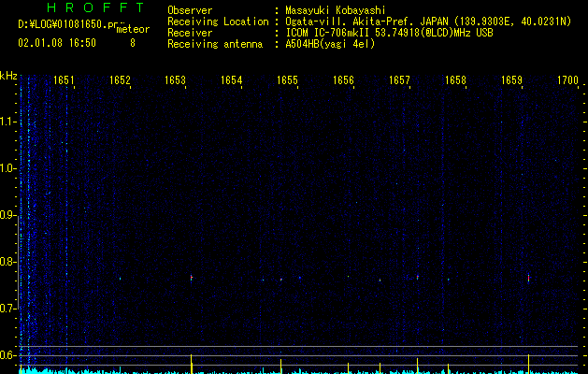Viewport: 588px width, 374px height.
Task: Click the yellow detection spike below 1659 echo
Action: pyautogui.click(x=528, y=364)
